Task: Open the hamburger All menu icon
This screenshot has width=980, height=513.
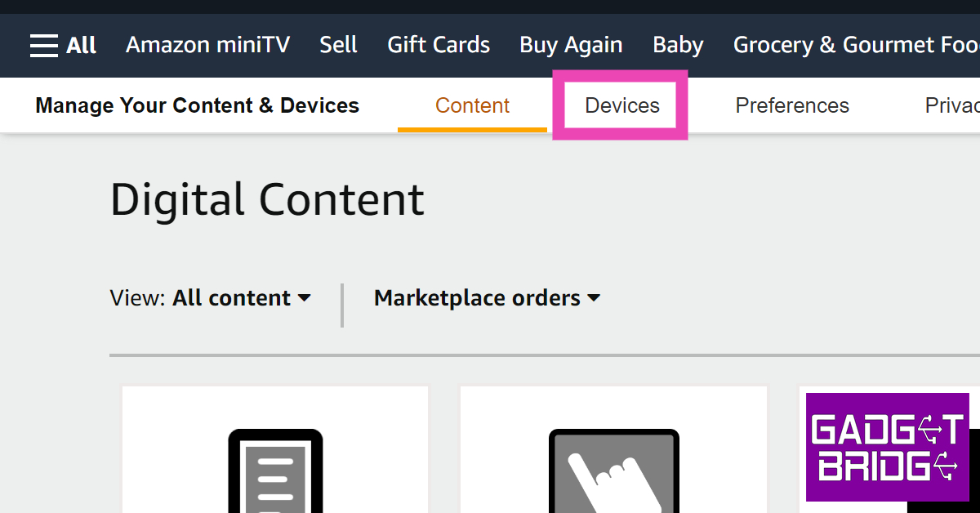Action: pyautogui.click(x=44, y=45)
